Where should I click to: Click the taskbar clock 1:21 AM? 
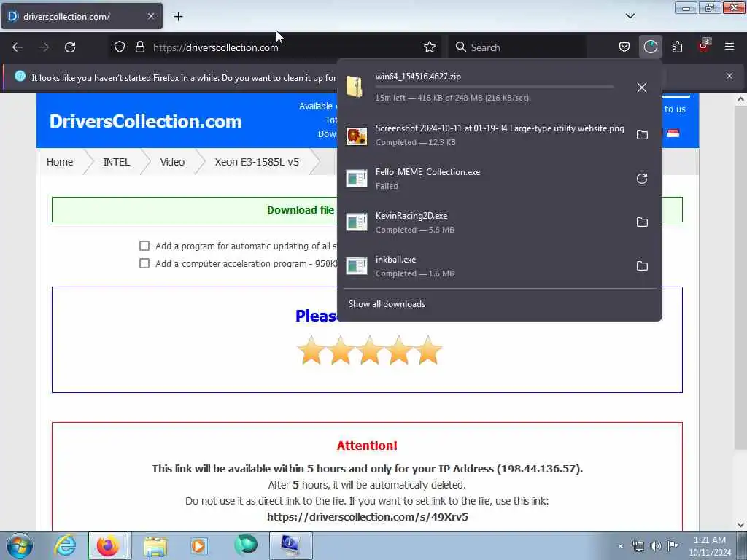coord(709,546)
